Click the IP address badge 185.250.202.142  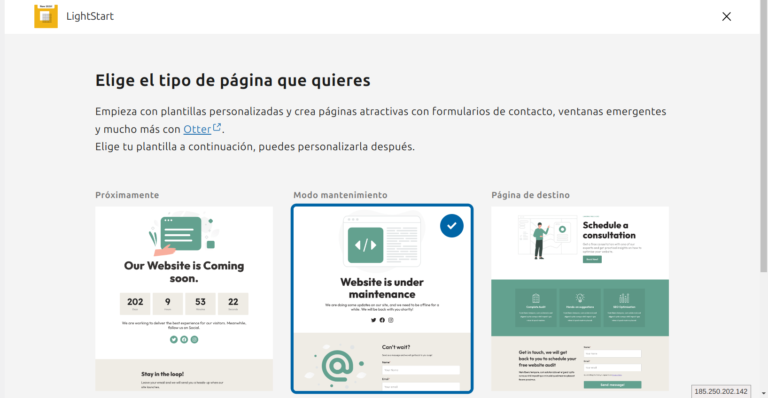[721, 391]
